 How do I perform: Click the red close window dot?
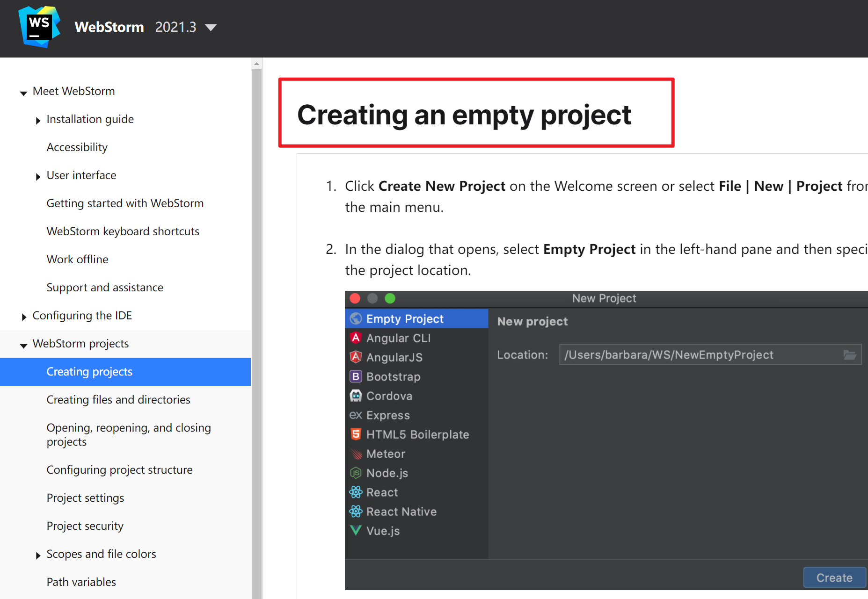(355, 298)
